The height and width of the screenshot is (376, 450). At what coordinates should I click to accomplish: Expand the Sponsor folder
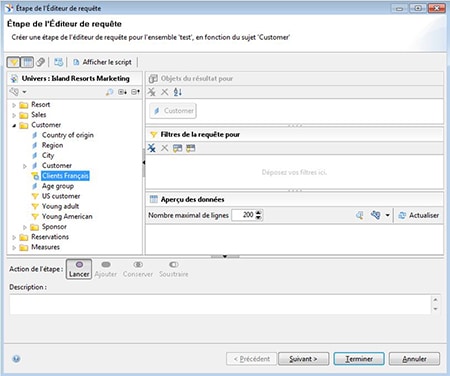25,227
